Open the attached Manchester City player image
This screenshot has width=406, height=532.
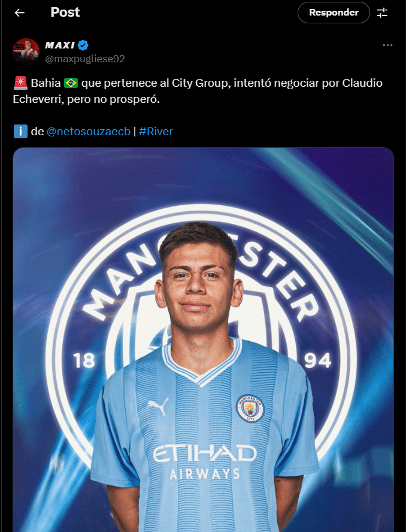tap(204, 340)
